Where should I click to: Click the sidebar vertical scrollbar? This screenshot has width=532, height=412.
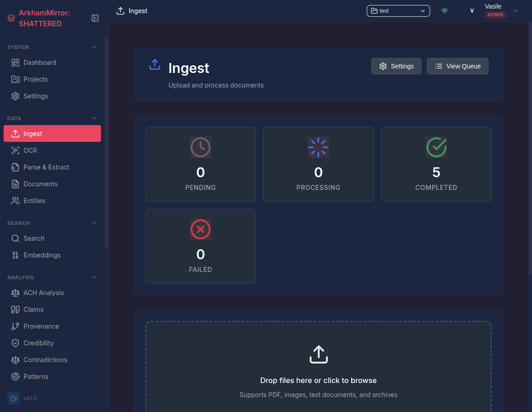106,143
